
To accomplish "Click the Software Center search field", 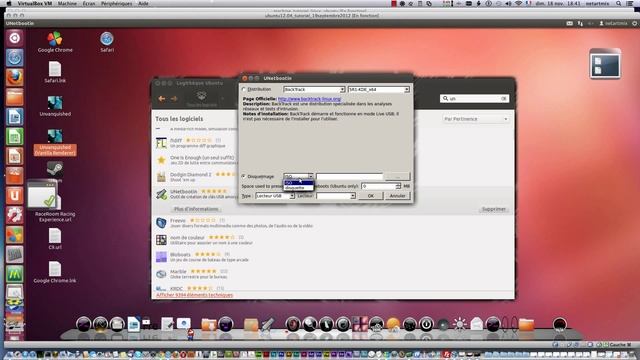I will (x=475, y=98).
